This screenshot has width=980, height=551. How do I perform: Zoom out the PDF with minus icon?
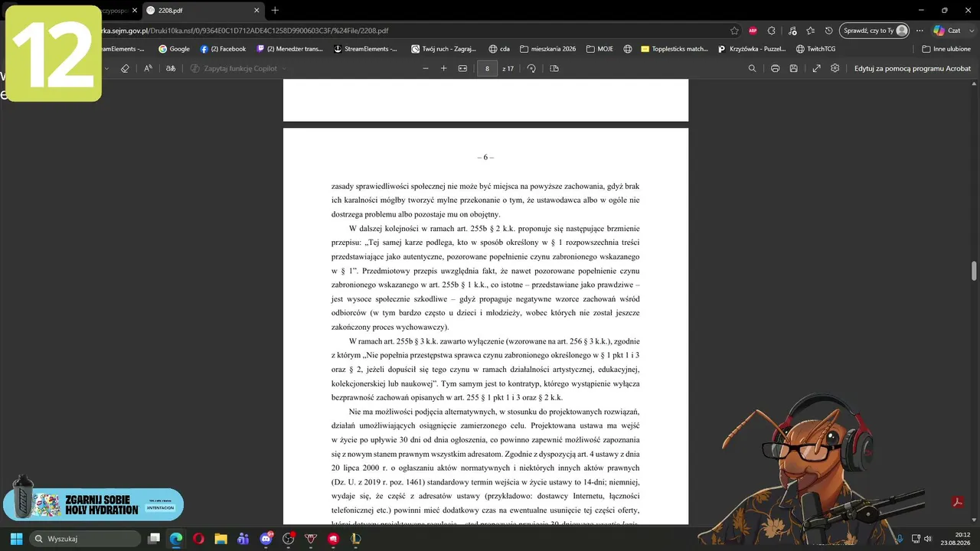[x=426, y=68]
